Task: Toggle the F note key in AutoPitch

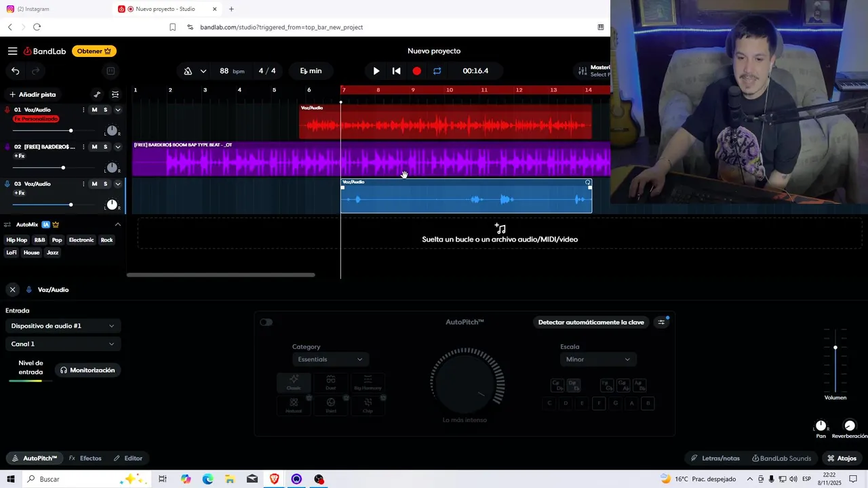Action: click(x=599, y=403)
